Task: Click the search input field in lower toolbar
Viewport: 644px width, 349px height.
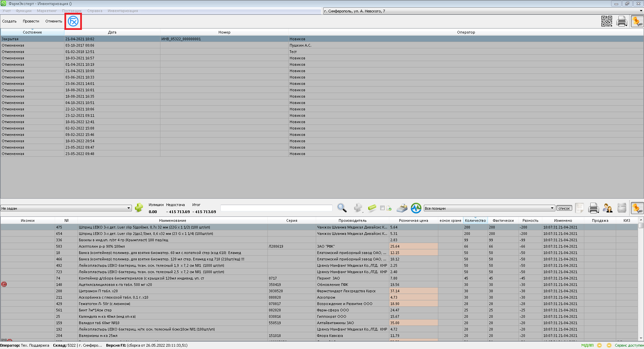Action: tap(276, 208)
